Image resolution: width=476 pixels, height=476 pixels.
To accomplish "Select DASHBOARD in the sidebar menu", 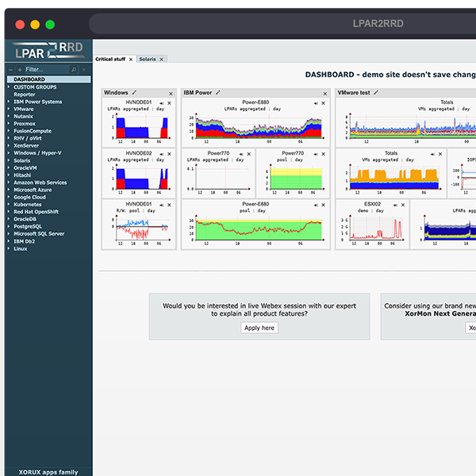I will [29, 79].
